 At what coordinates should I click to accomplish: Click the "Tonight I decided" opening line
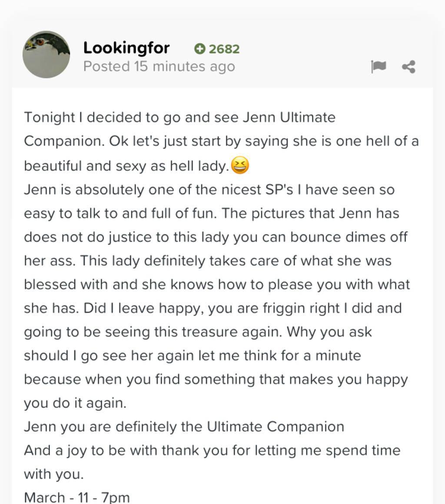pos(179,117)
